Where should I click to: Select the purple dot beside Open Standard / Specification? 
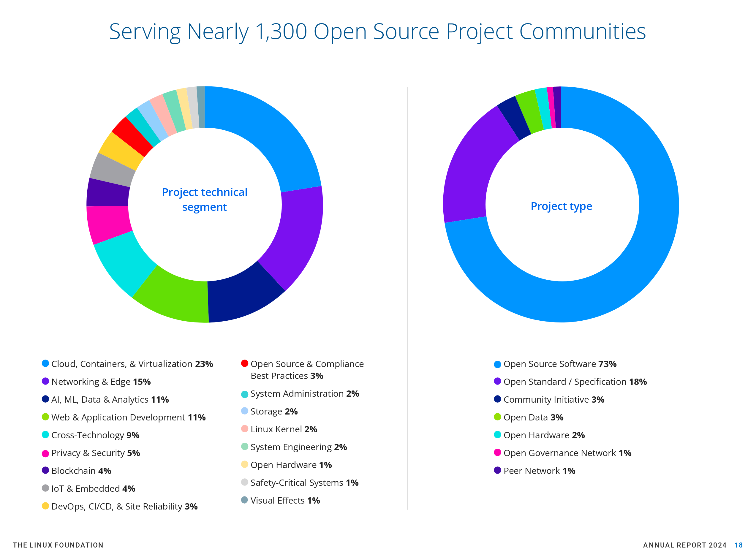pyautogui.click(x=497, y=381)
